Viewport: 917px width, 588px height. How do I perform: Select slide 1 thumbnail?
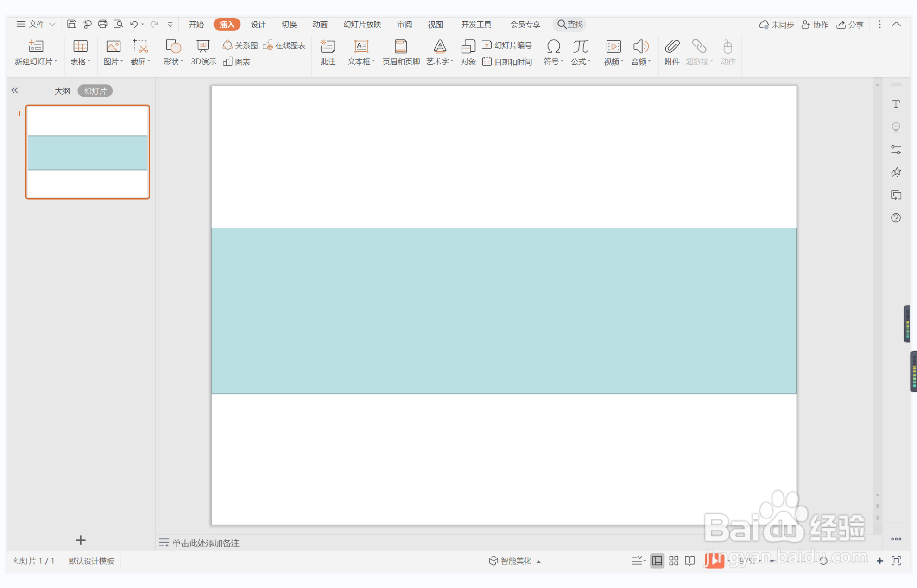tap(88, 152)
